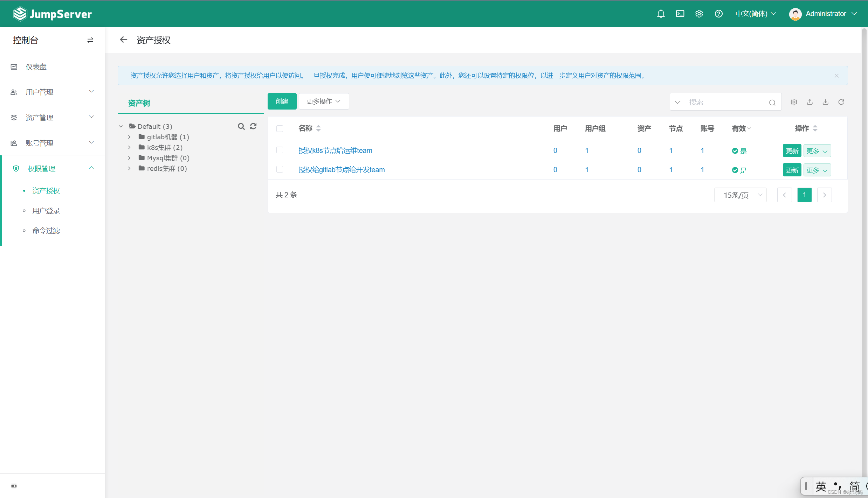Open the 15条/页 page size dropdown
Image resolution: width=868 pixels, height=498 pixels.
tap(740, 195)
